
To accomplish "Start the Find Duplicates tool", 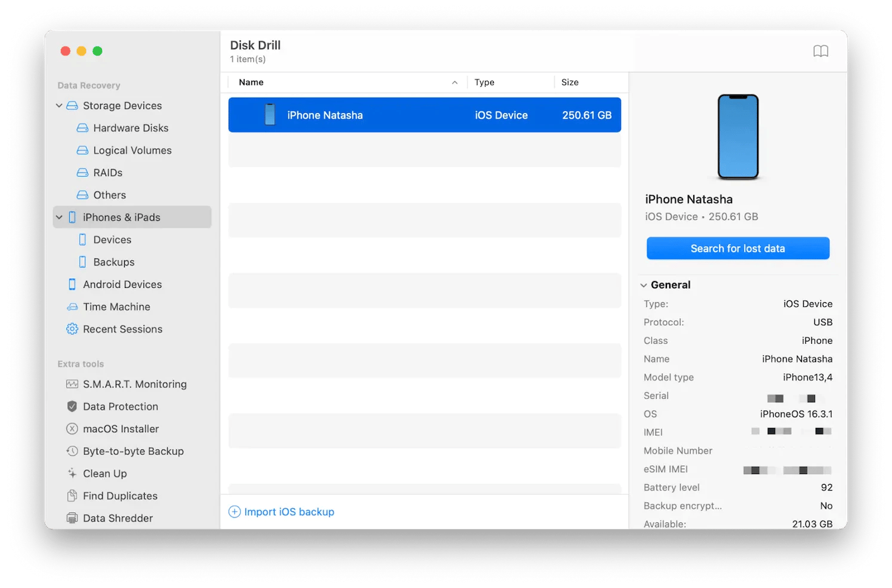I will point(120,495).
